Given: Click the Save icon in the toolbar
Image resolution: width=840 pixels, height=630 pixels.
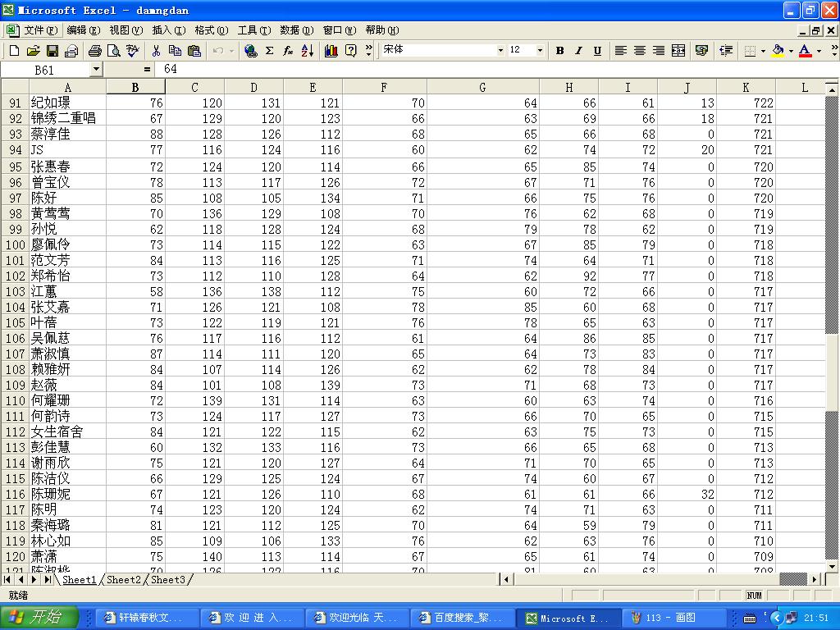Looking at the screenshot, I should point(52,51).
